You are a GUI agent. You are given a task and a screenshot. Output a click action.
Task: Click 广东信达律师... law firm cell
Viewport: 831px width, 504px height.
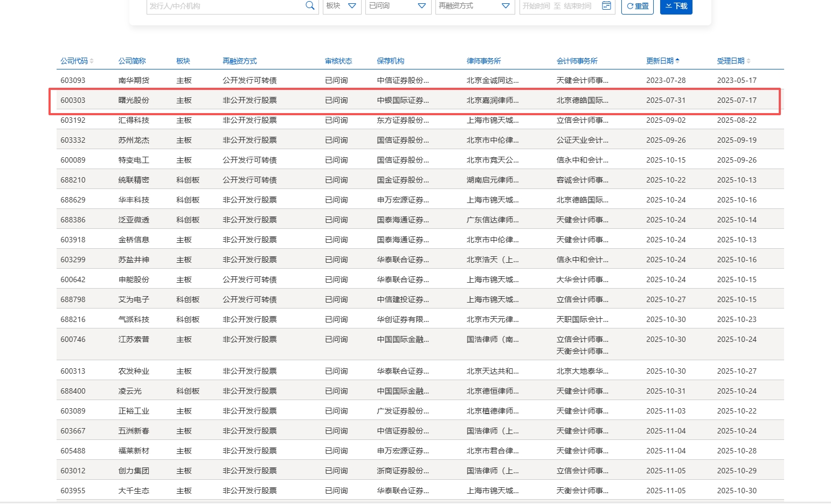tap(493, 220)
